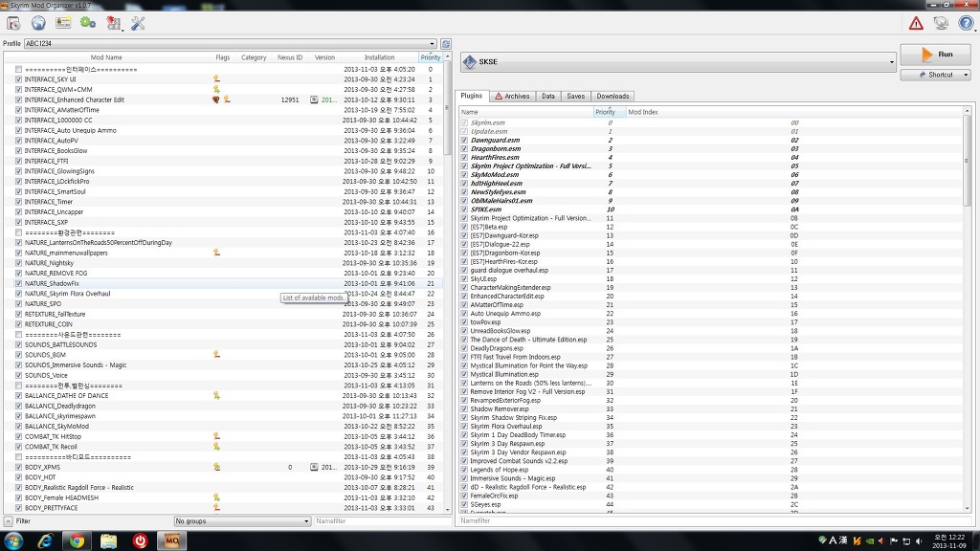Image resolution: width=980 pixels, height=551 pixels.
Task: Sort mods by the Installation column header
Action: tap(379, 57)
